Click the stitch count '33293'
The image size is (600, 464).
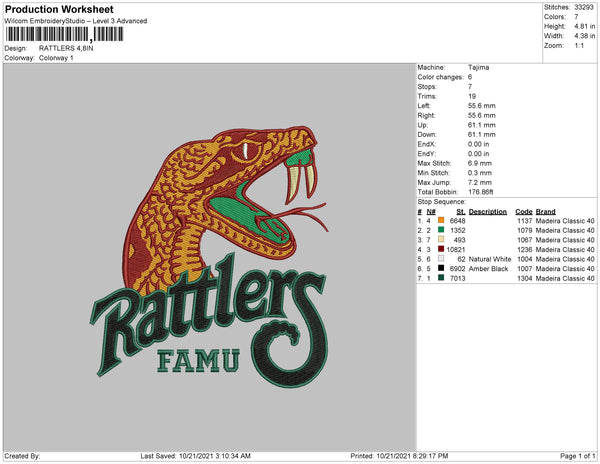584,7
